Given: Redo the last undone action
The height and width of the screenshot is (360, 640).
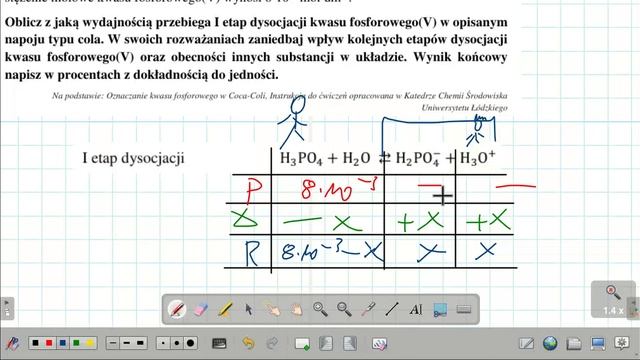Looking at the screenshot, I should tap(272, 343).
